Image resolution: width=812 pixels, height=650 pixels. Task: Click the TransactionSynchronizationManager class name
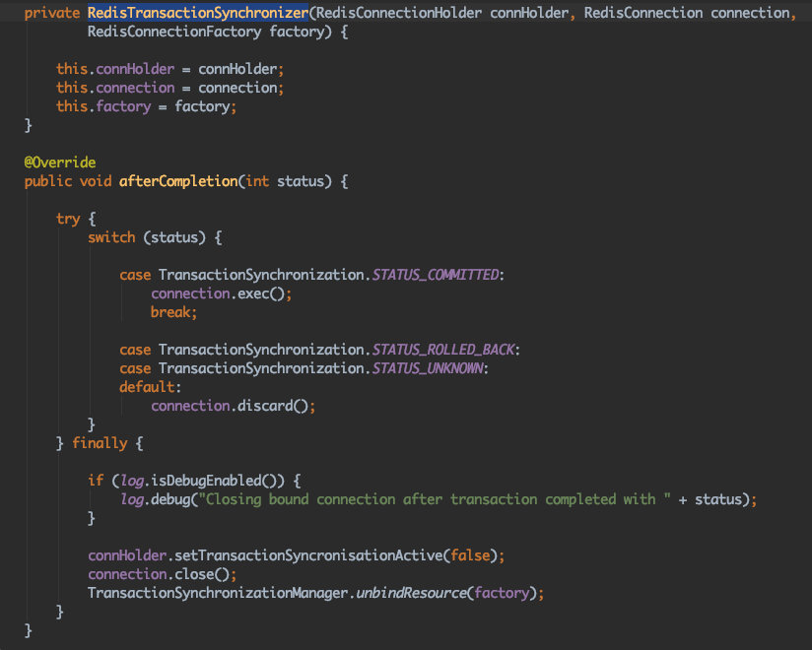218,593
